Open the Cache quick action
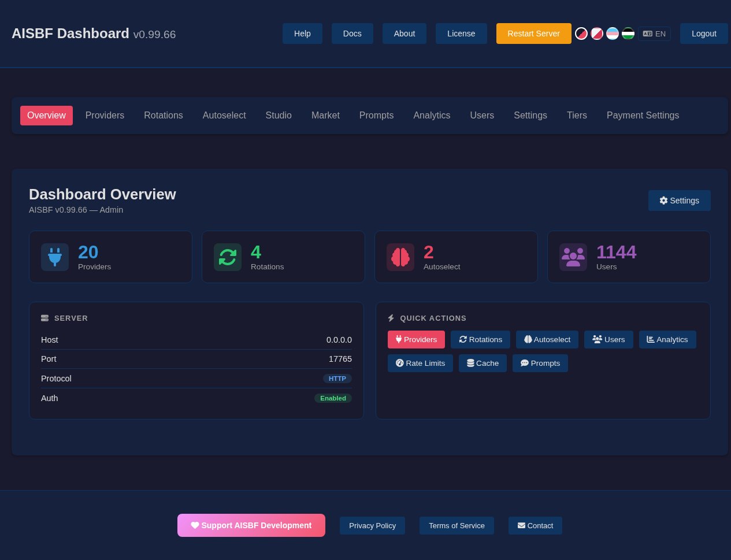731x560 pixels. tap(483, 363)
